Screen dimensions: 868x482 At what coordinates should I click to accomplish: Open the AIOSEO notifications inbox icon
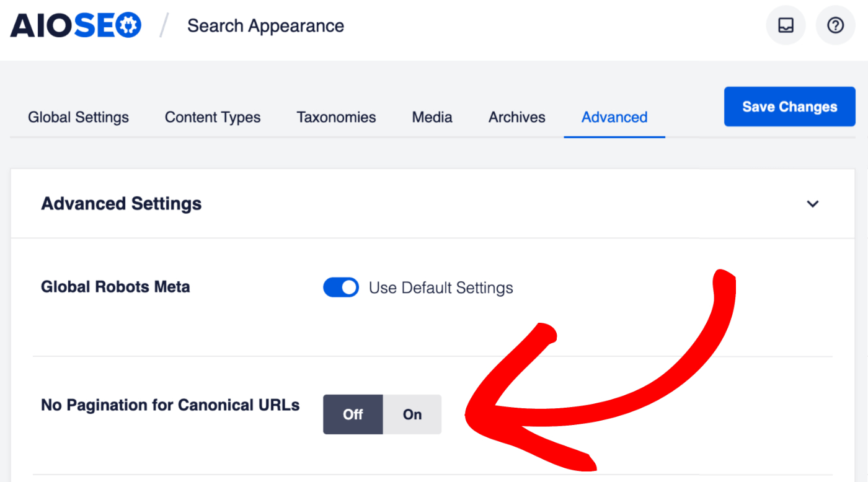786,25
